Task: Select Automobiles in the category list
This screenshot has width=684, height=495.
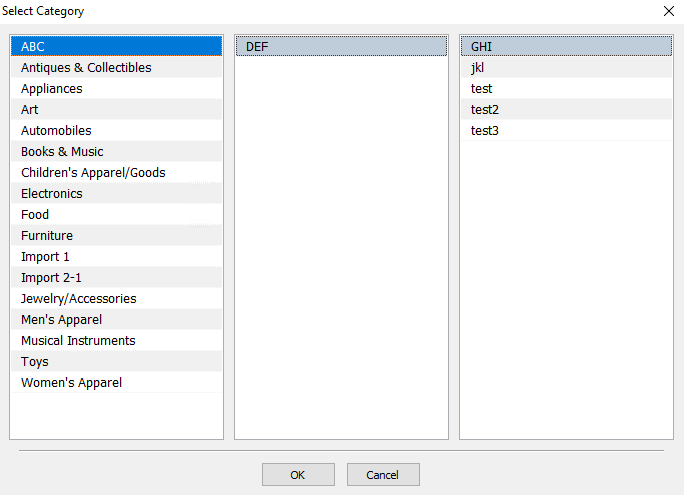Action: click(116, 130)
